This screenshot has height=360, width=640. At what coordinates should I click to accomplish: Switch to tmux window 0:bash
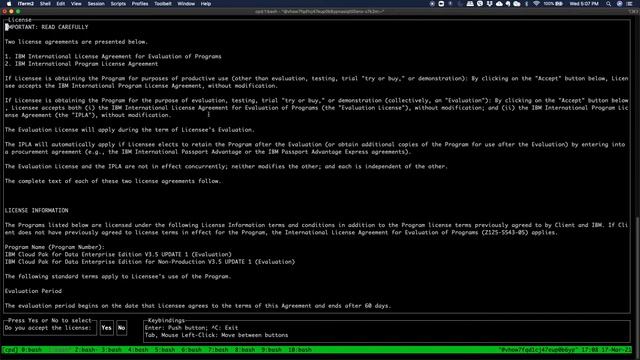31,350
